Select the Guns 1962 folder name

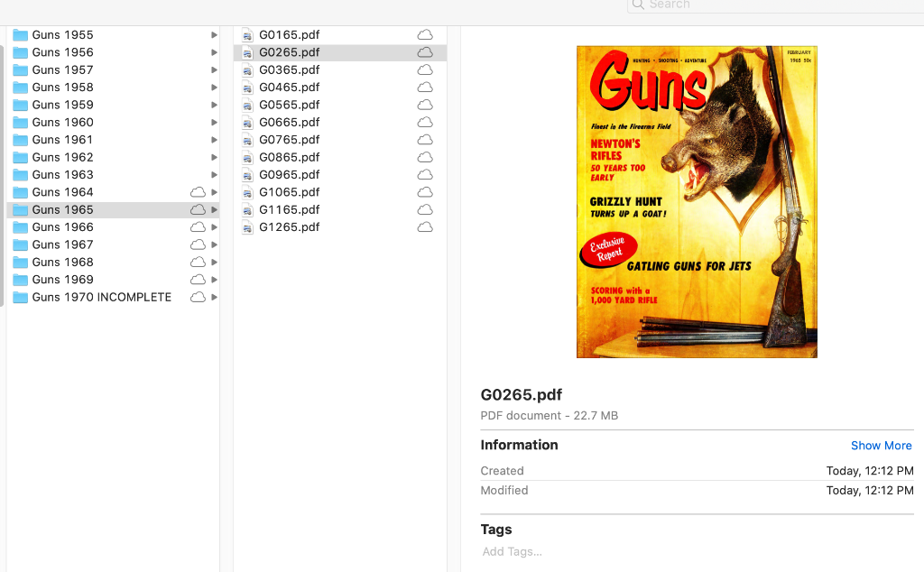[62, 157]
